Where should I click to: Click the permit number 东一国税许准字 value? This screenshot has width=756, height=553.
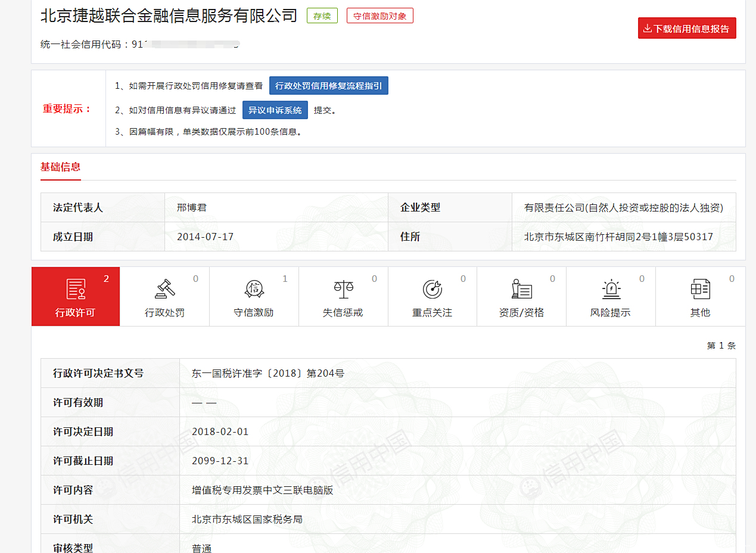[267, 374]
